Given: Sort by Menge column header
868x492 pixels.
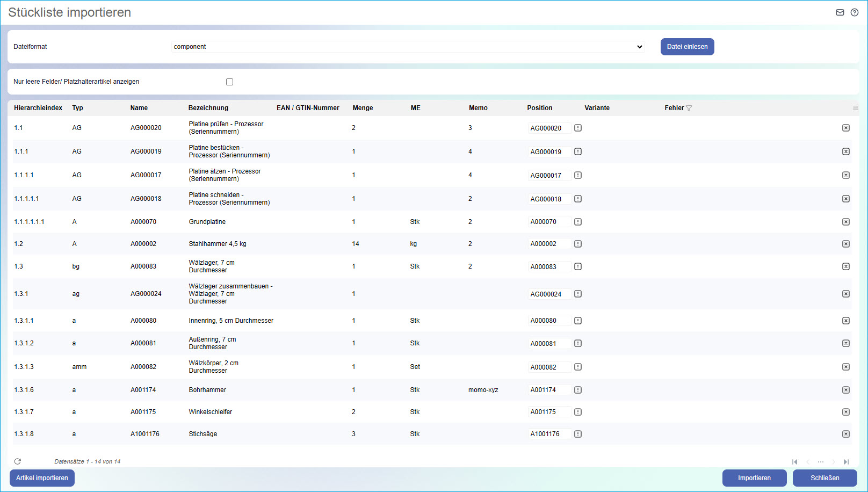Looking at the screenshot, I should 363,108.
